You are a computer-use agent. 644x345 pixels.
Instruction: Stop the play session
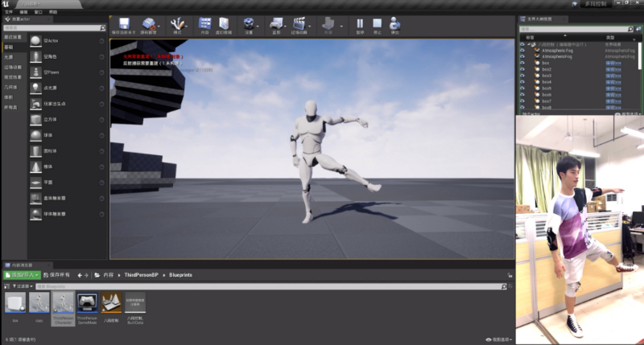pyautogui.click(x=377, y=25)
